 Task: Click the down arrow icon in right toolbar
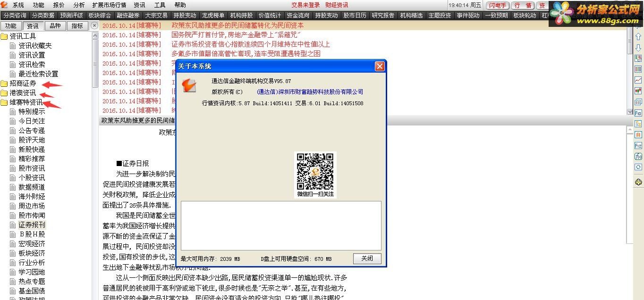tap(638, 48)
